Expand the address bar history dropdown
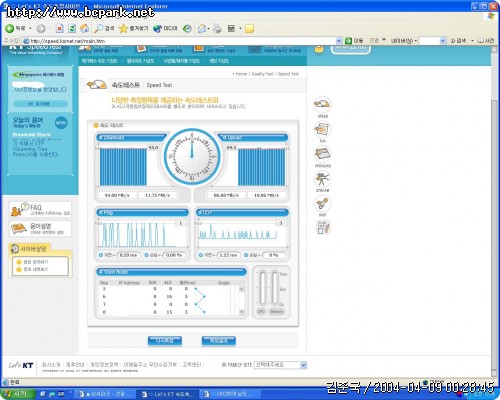The width and height of the screenshot is (500, 400). click(339, 41)
